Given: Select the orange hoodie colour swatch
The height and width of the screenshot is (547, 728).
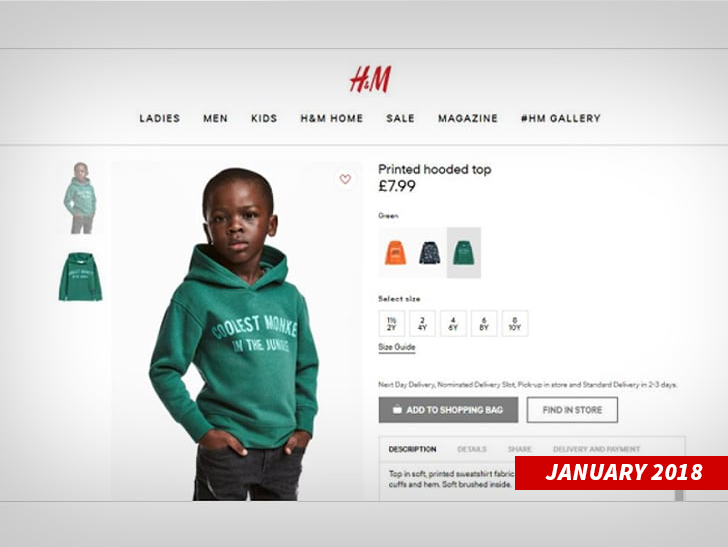Looking at the screenshot, I should click(396, 253).
